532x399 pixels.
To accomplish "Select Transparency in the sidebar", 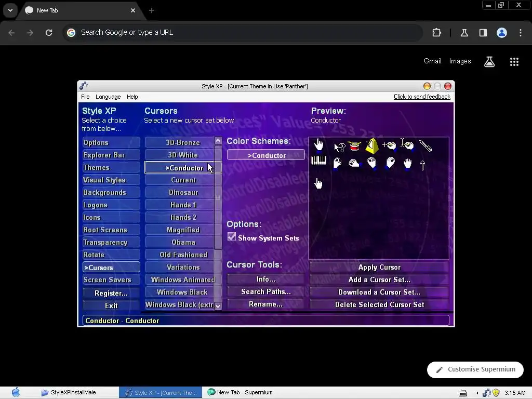I will 111,242.
